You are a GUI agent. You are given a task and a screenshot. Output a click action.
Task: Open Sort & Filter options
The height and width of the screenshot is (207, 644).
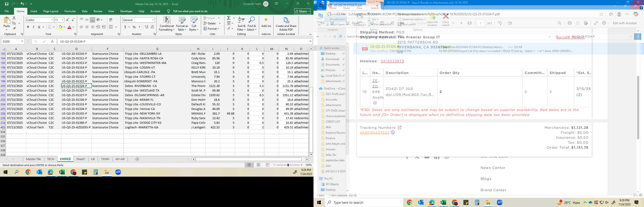tap(241, 24)
